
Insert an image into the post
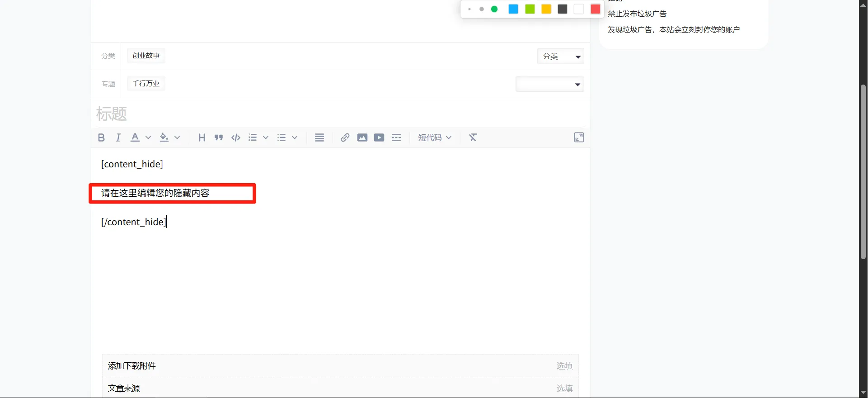[362, 137]
